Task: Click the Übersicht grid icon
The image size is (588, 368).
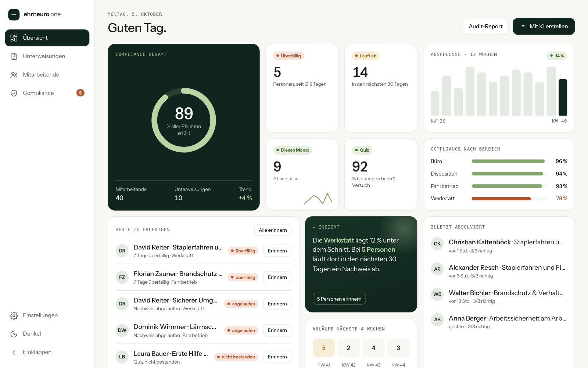Action: click(14, 38)
